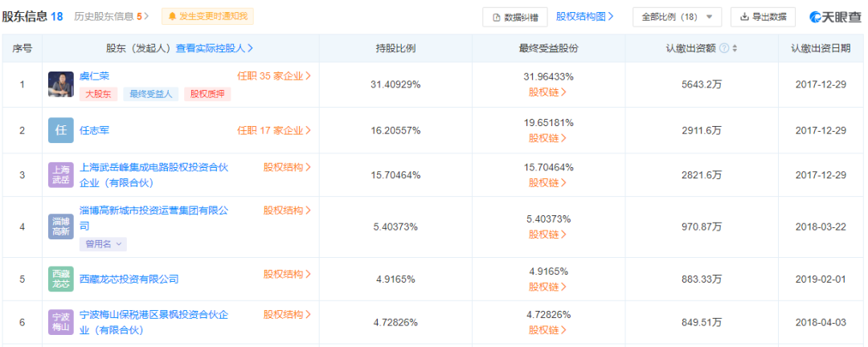Click 虞仁荣's profile photo
Screen dimensions: 868x347
tap(61, 84)
